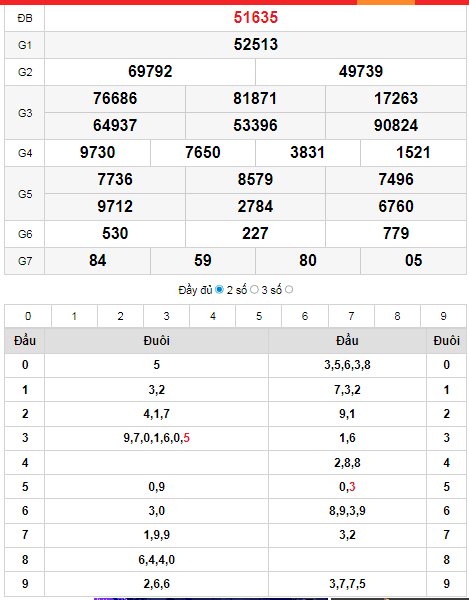This screenshot has width=469, height=600.
Task: Click digit 7 in the filter row
Action: 351,316
